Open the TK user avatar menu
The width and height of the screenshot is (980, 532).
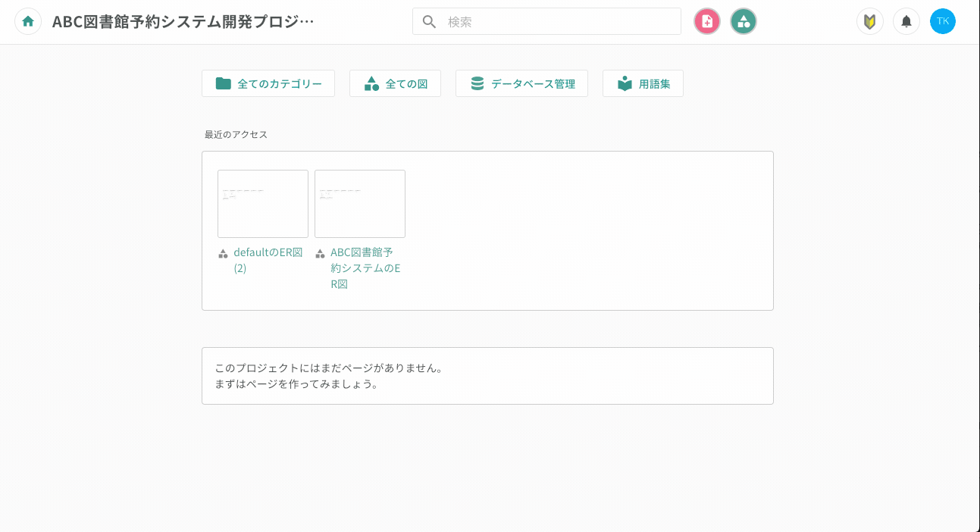pyautogui.click(x=943, y=21)
